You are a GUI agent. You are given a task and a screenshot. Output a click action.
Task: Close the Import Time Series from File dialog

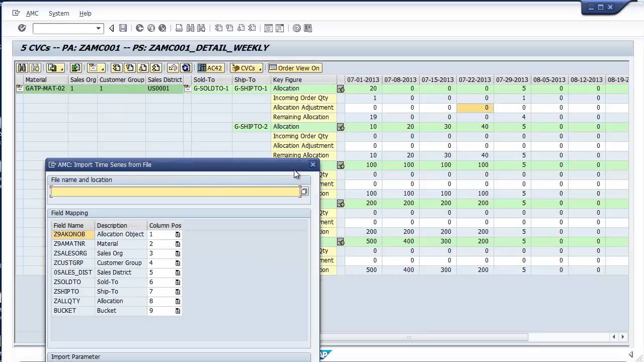(x=312, y=164)
